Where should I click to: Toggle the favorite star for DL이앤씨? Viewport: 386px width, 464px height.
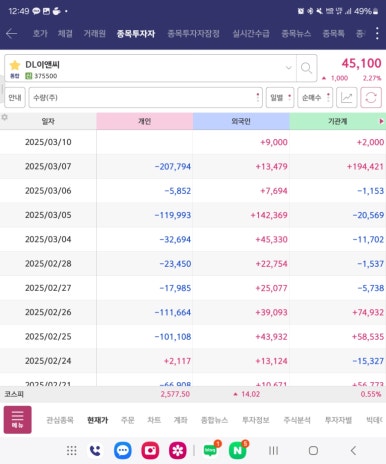[15, 65]
